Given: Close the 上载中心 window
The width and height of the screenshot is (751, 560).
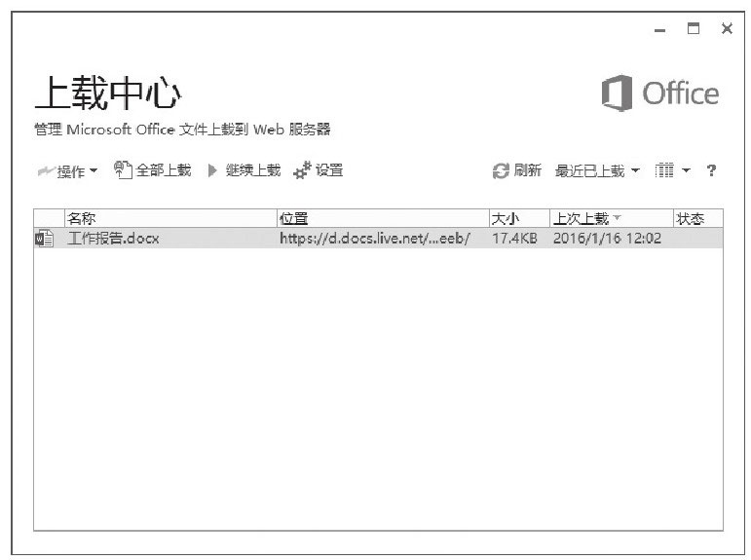Looking at the screenshot, I should [x=727, y=29].
